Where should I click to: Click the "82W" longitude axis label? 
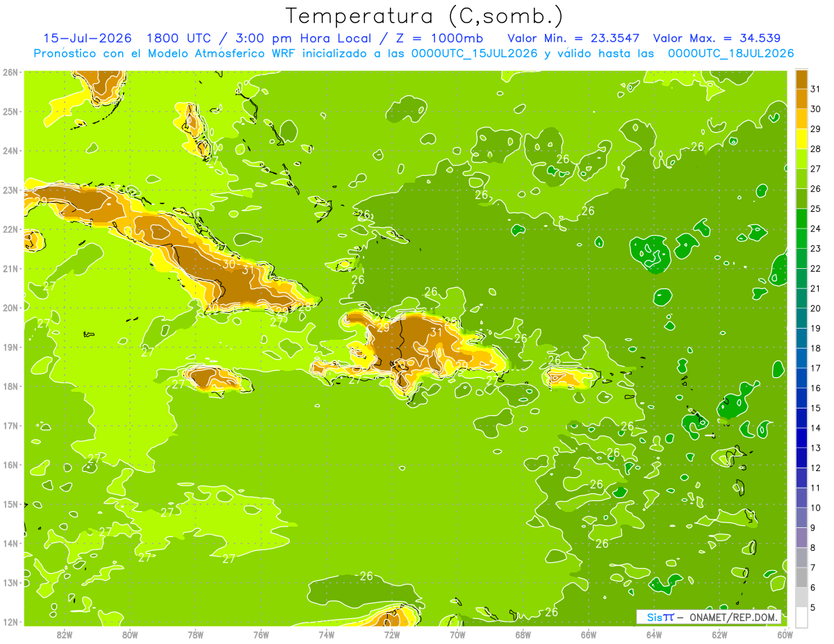tap(64, 634)
